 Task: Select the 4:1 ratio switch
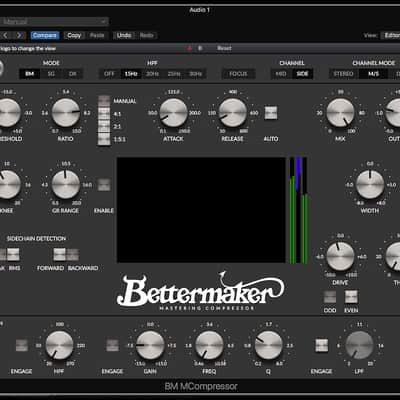click(x=104, y=114)
